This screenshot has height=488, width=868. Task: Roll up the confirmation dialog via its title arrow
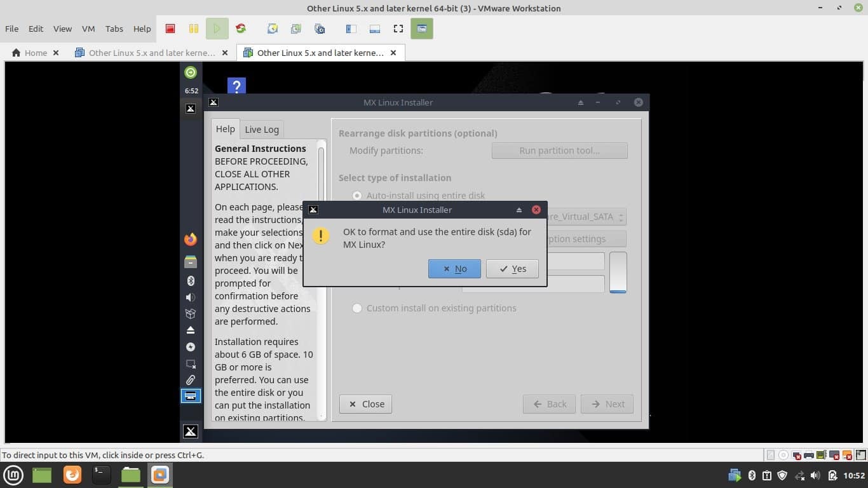tap(519, 210)
